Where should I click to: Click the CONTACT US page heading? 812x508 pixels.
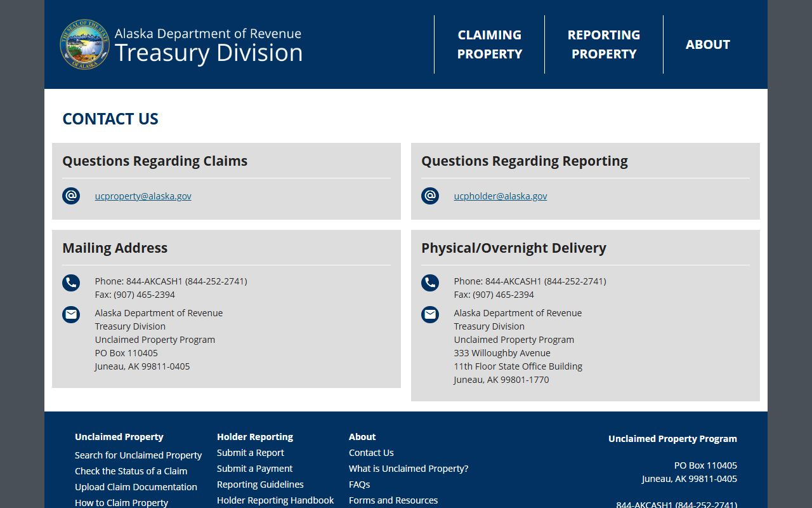click(110, 119)
